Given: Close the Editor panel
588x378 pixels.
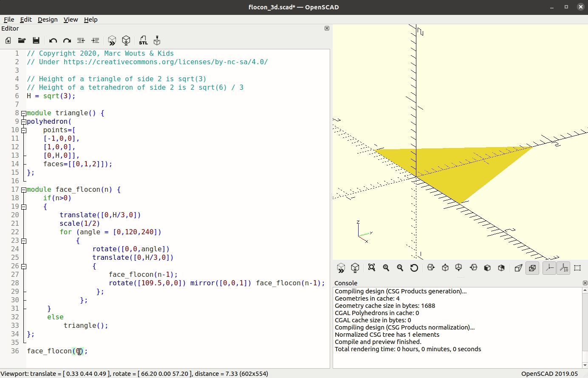Looking at the screenshot, I should (327, 28).
